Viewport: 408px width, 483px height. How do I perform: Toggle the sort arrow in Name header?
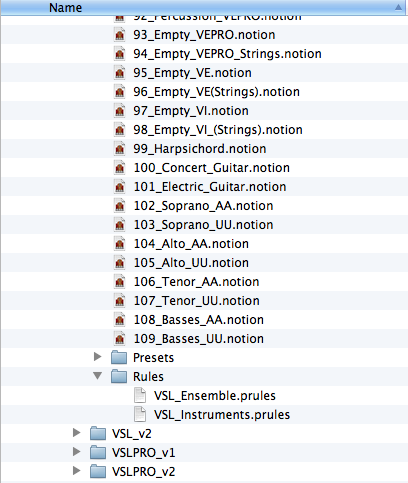[x=398, y=7]
